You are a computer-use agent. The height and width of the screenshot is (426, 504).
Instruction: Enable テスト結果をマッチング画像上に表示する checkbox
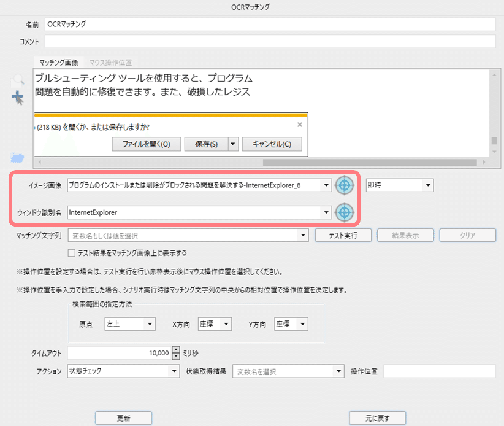click(x=71, y=253)
